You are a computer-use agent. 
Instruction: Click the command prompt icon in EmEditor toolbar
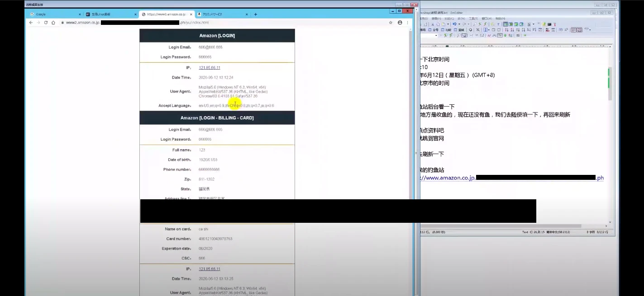(x=549, y=24)
